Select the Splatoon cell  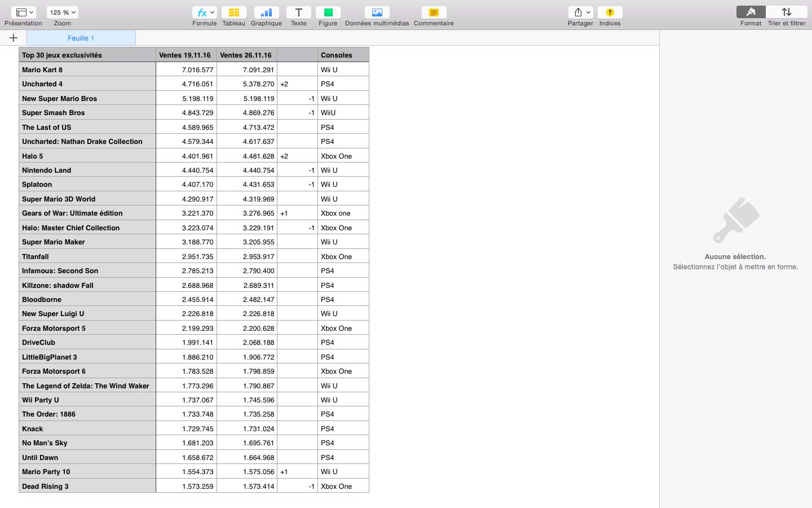tap(87, 184)
